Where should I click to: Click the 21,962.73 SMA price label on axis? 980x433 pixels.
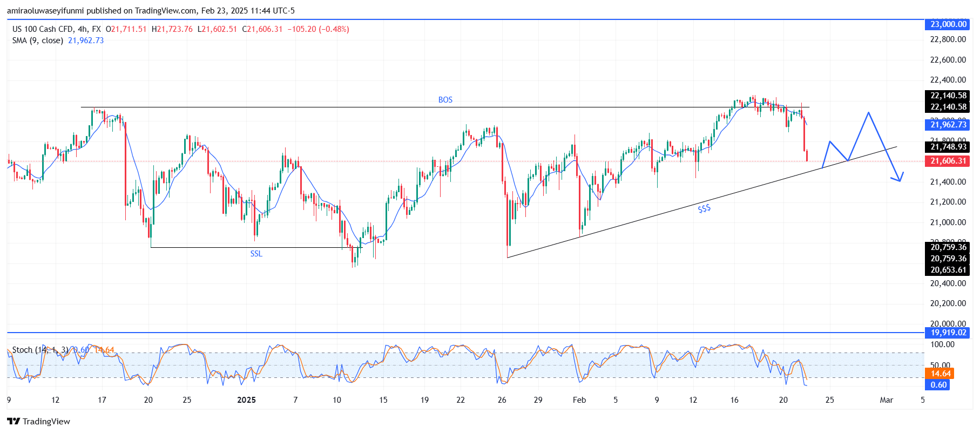[x=948, y=125]
